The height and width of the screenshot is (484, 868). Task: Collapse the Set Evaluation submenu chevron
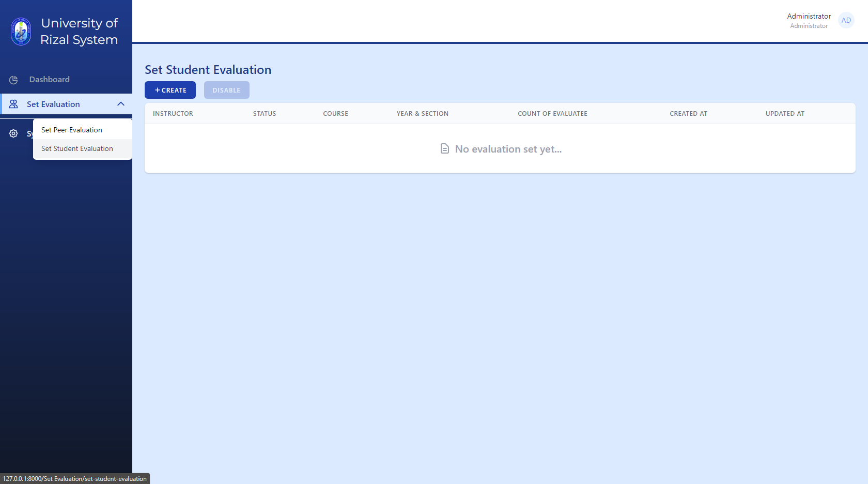(x=121, y=103)
